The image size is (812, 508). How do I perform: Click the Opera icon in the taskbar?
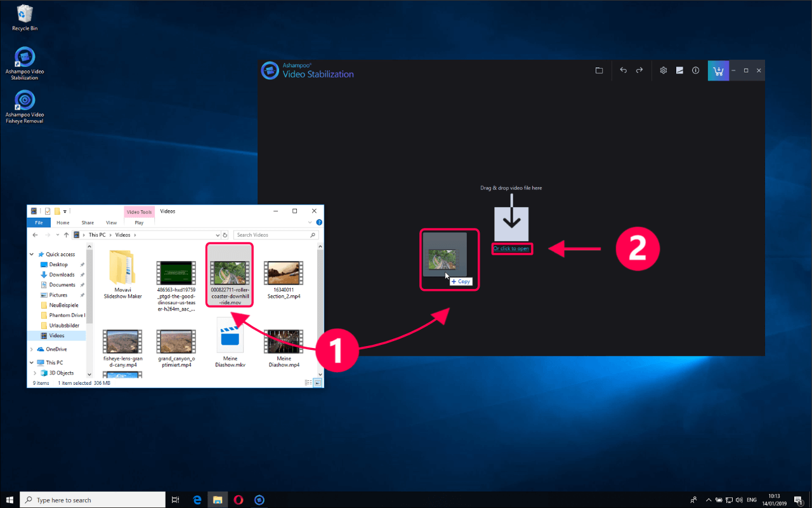click(239, 500)
